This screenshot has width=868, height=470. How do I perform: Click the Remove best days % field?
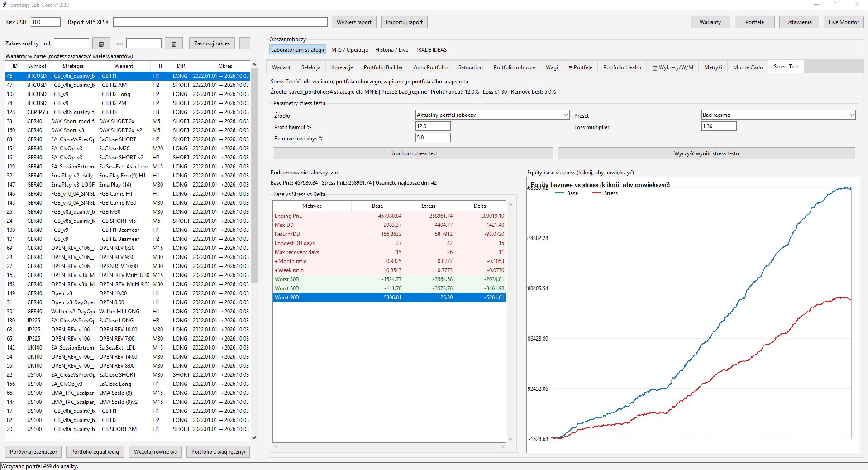pyautogui.click(x=433, y=138)
